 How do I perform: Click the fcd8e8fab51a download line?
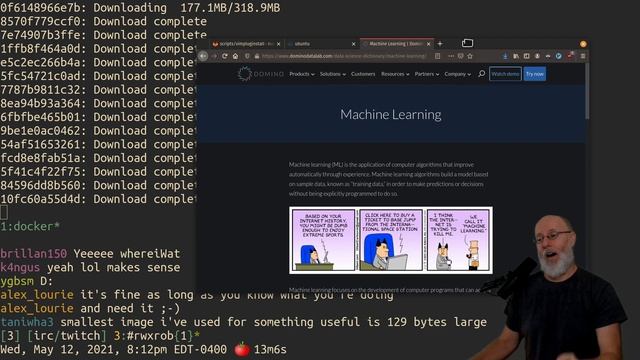98,158
